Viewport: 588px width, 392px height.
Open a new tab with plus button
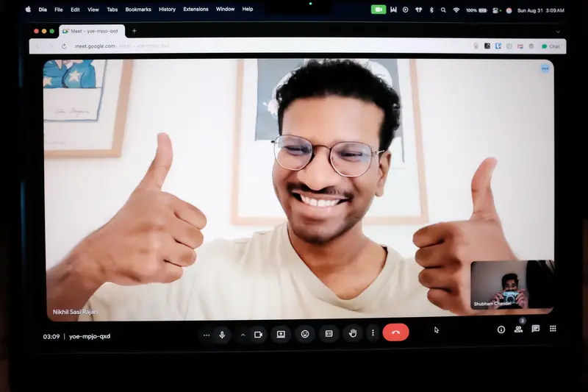point(135,31)
